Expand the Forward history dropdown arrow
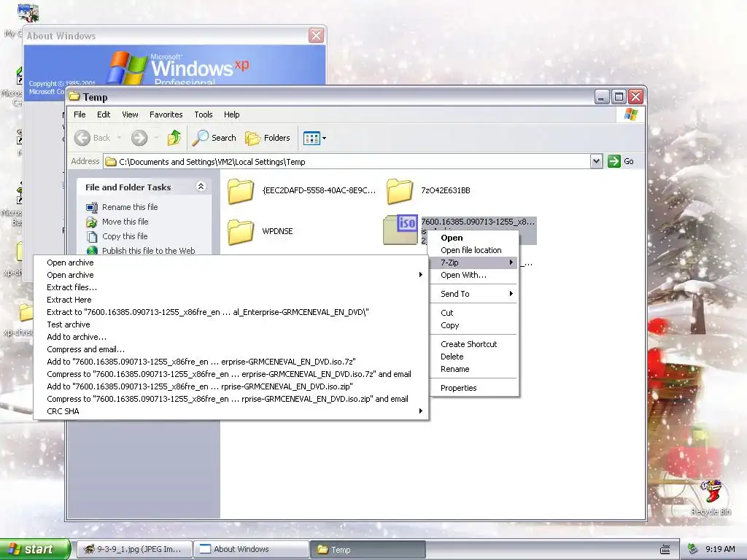The width and height of the screenshot is (747, 560). click(x=156, y=138)
